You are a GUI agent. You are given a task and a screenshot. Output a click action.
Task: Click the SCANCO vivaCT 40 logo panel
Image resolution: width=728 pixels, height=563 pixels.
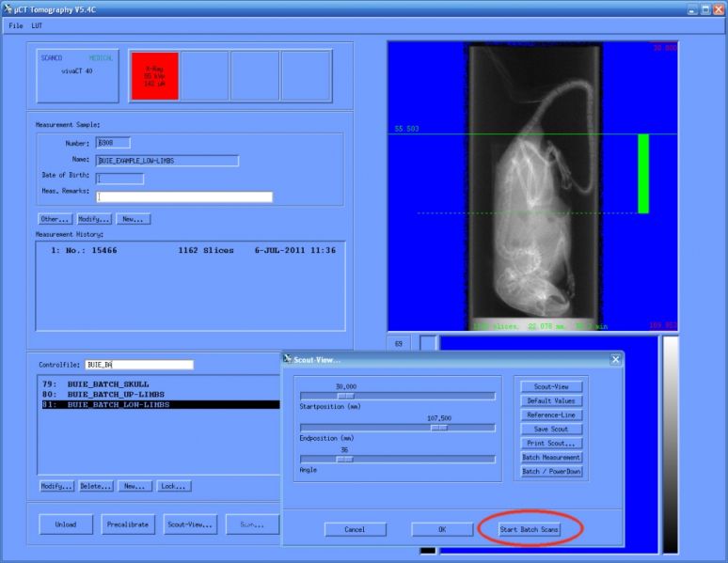point(77,75)
